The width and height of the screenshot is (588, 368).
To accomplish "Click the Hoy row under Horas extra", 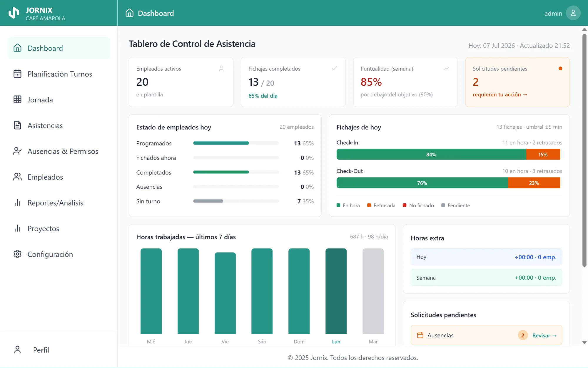I will (x=486, y=257).
